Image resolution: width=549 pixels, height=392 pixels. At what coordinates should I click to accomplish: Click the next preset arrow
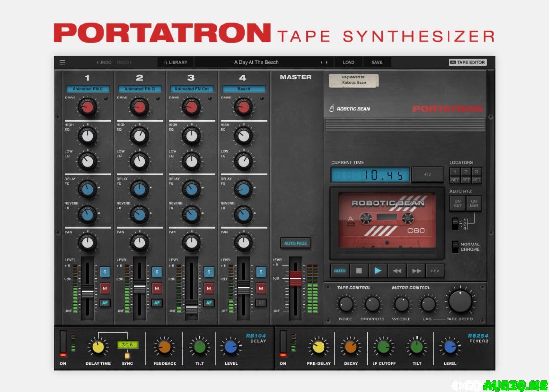click(327, 62)
